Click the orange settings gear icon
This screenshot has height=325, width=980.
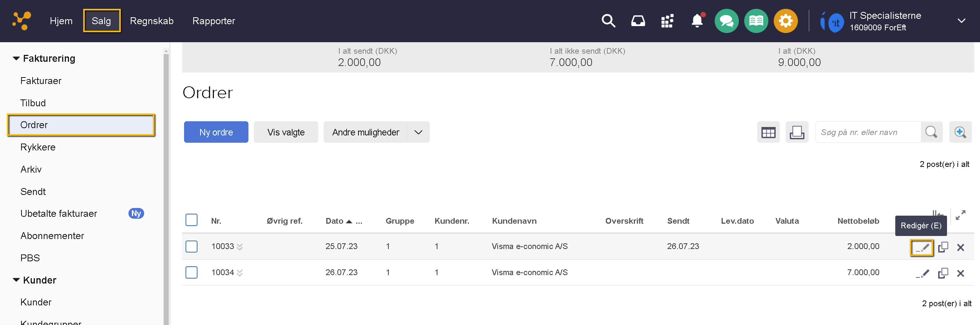[x=785, y=21]
